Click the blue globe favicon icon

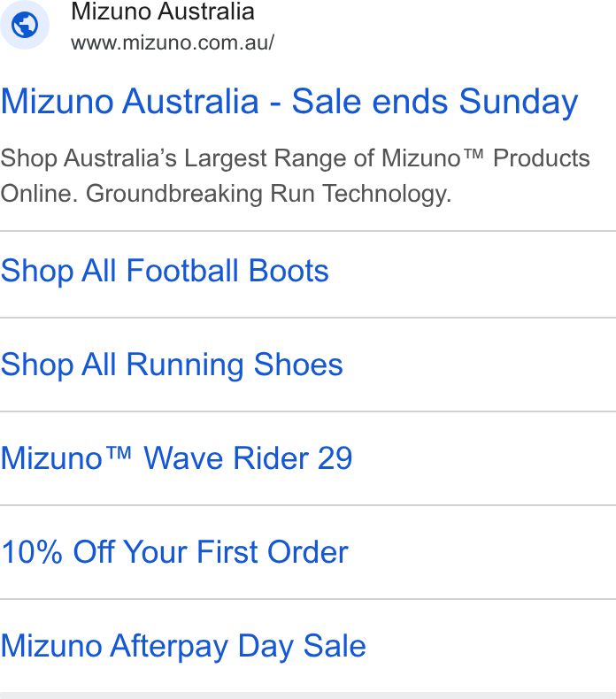[25, 25]
